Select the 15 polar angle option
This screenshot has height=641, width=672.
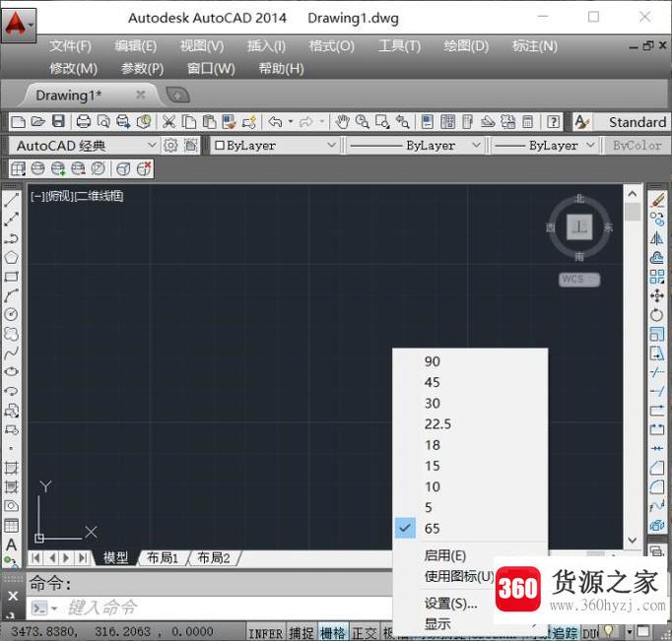tap(470, 466)
